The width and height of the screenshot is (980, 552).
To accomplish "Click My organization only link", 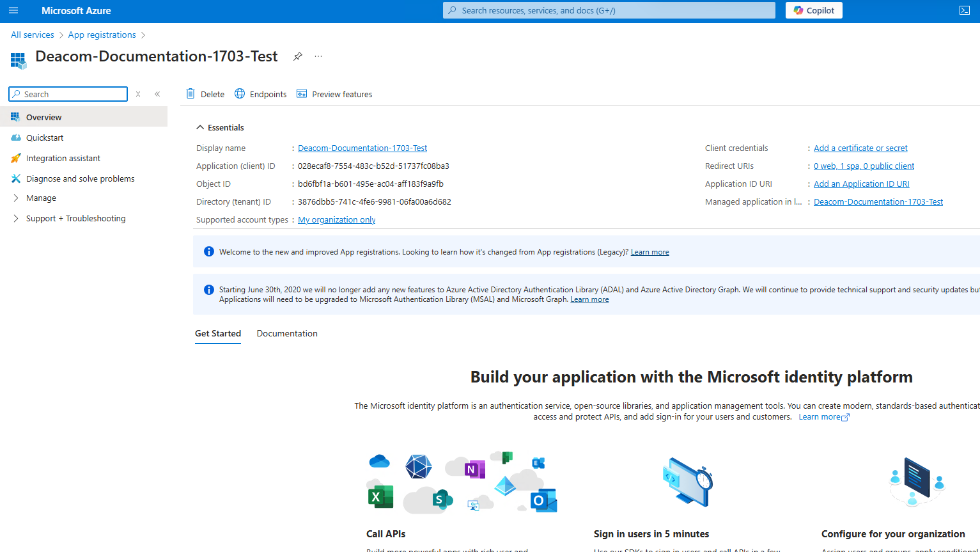I will 337,219.
